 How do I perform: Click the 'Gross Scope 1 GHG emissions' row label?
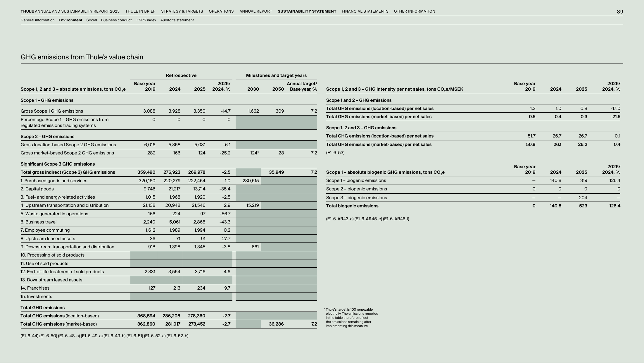pos(52,111)
